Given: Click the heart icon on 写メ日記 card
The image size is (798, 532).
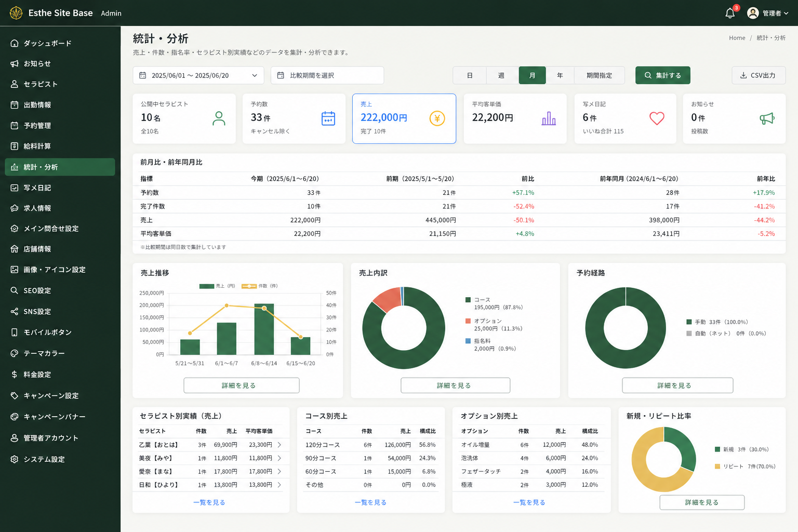Looking at the screenshot, I should pos(657,118).
